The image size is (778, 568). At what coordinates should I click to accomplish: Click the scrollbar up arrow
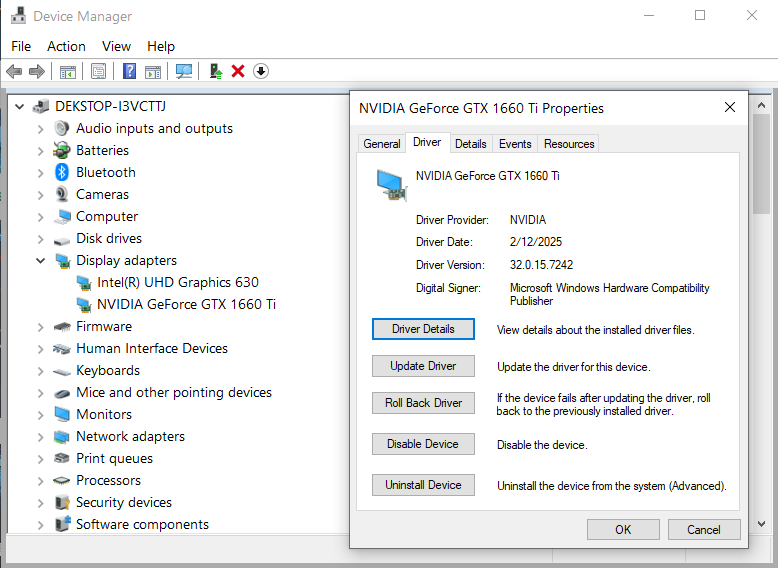[761, 105]
